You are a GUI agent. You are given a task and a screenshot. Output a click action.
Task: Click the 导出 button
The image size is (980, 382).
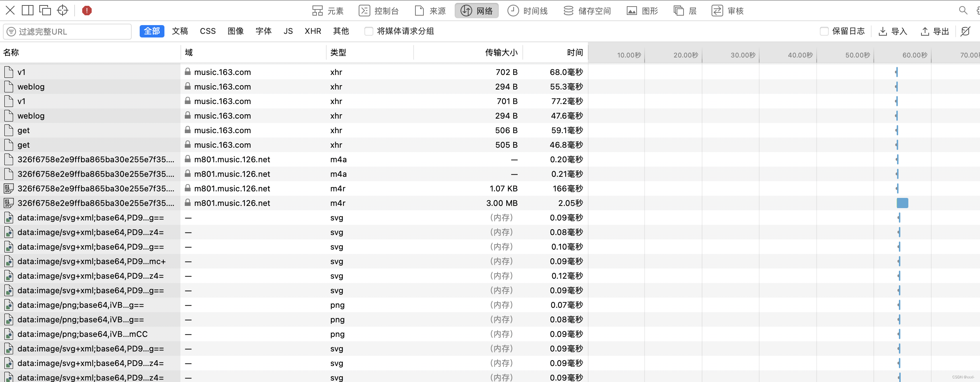click(935, 31)
